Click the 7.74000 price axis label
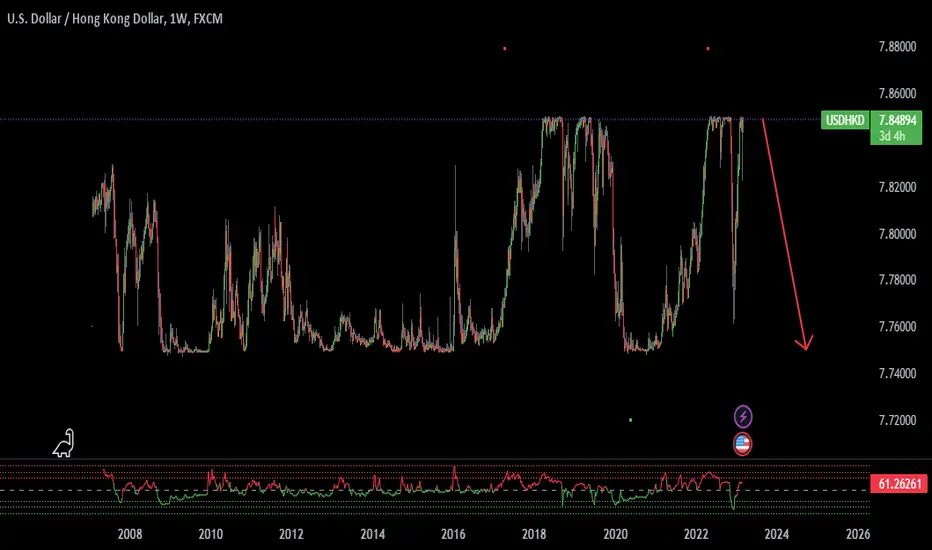 coord(897,373)
